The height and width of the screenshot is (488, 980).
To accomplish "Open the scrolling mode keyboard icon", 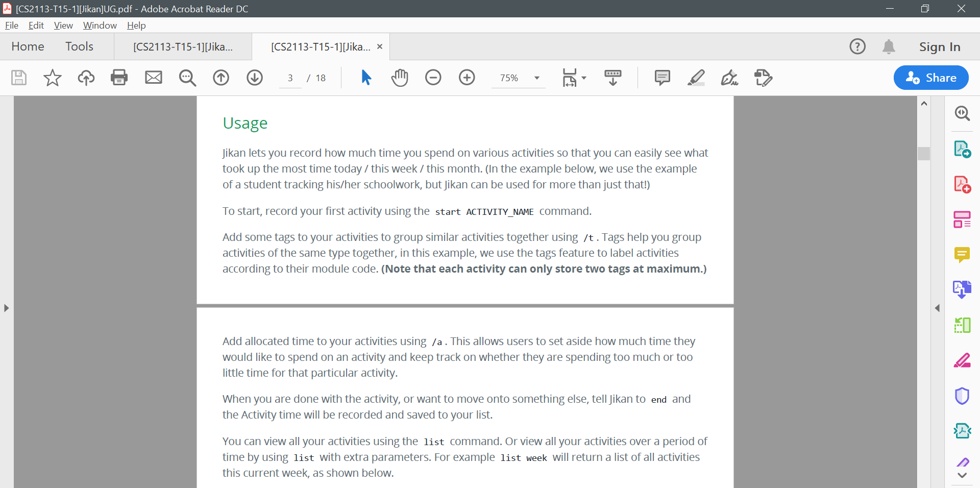I will [x=613, y=78].
